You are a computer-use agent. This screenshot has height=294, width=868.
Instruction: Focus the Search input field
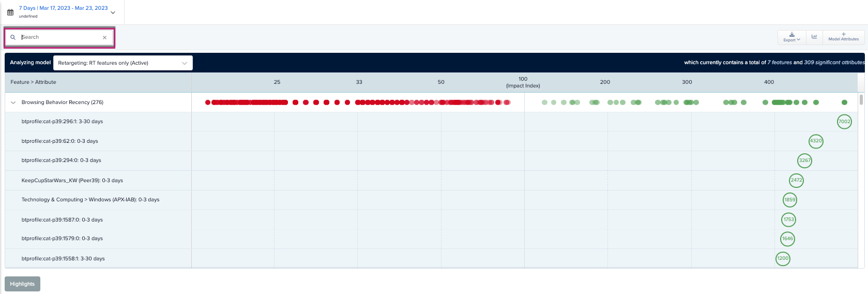(59, 37)
